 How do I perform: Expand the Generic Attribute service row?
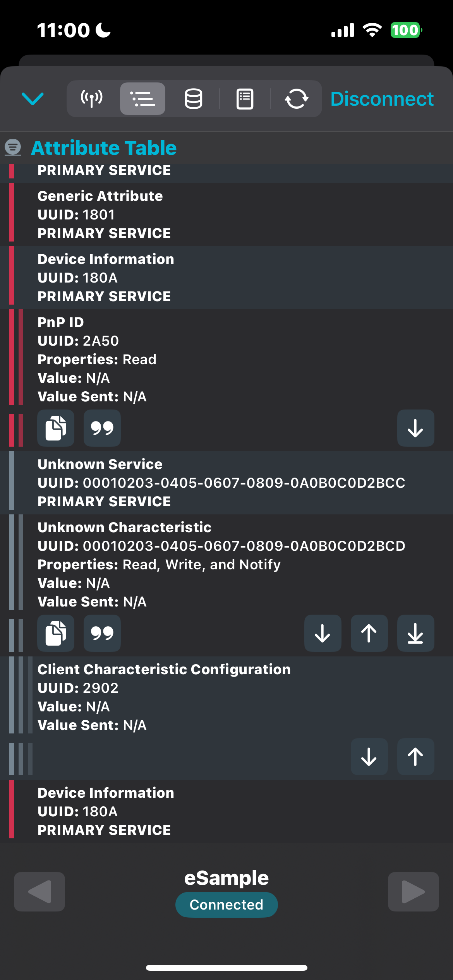tap(226, 214)
